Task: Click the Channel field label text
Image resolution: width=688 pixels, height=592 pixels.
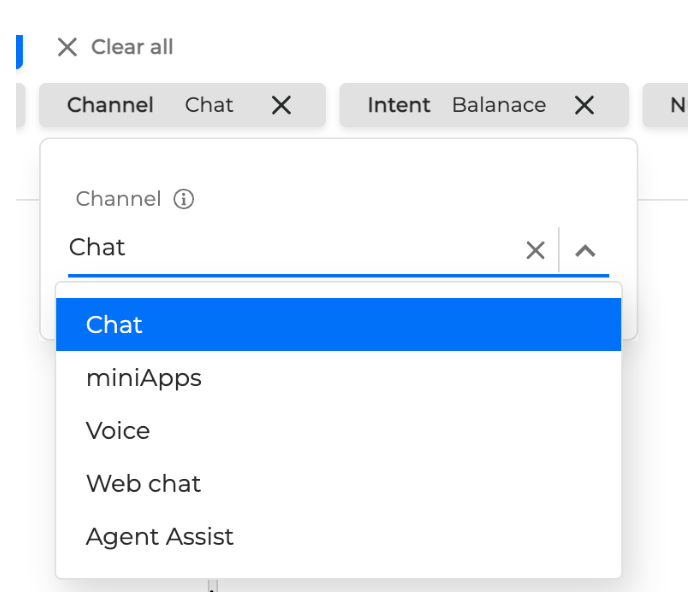Action: coord(118,199)
